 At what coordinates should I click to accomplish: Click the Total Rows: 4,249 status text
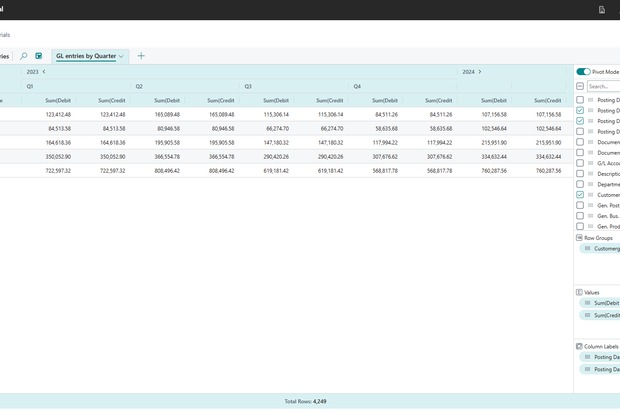point(306,401)
